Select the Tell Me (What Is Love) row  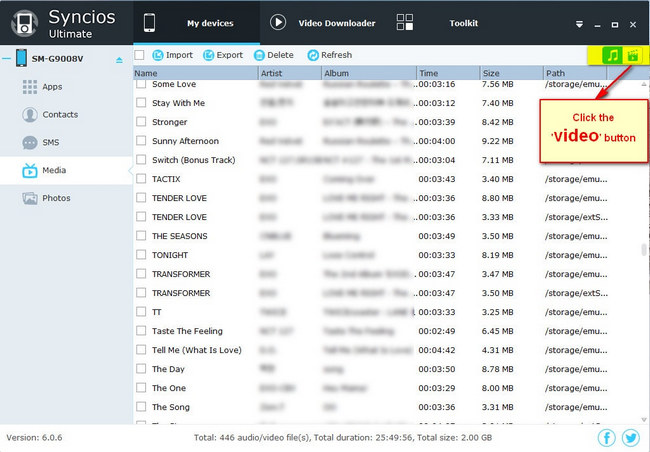coord(387,350)
